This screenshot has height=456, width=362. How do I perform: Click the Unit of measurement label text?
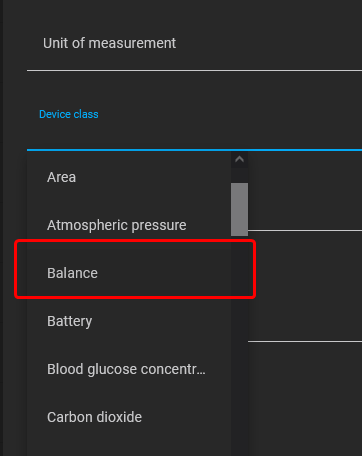[109, 43]
